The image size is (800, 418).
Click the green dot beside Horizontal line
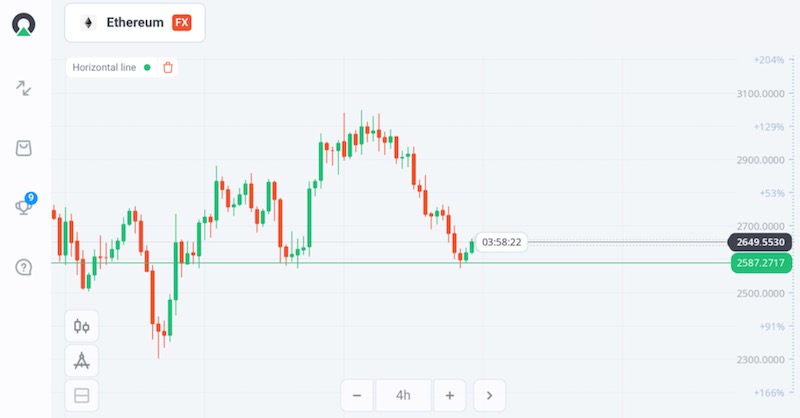147,68
